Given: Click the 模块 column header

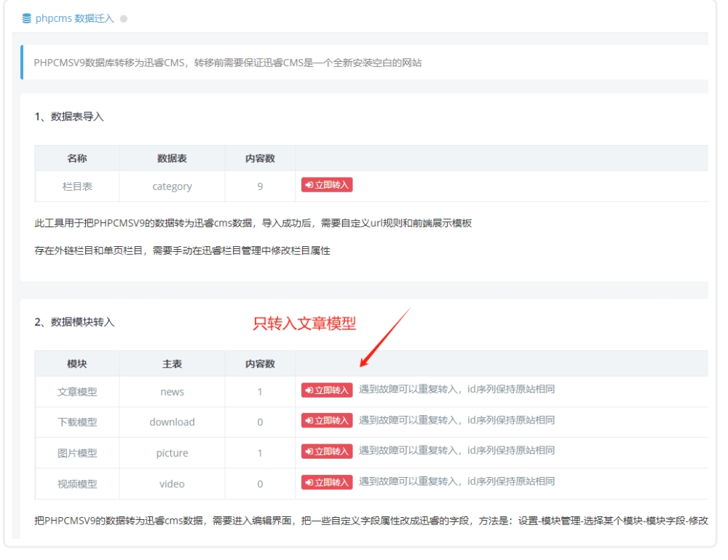Looking at the screenshot, I should coord(77,363).
